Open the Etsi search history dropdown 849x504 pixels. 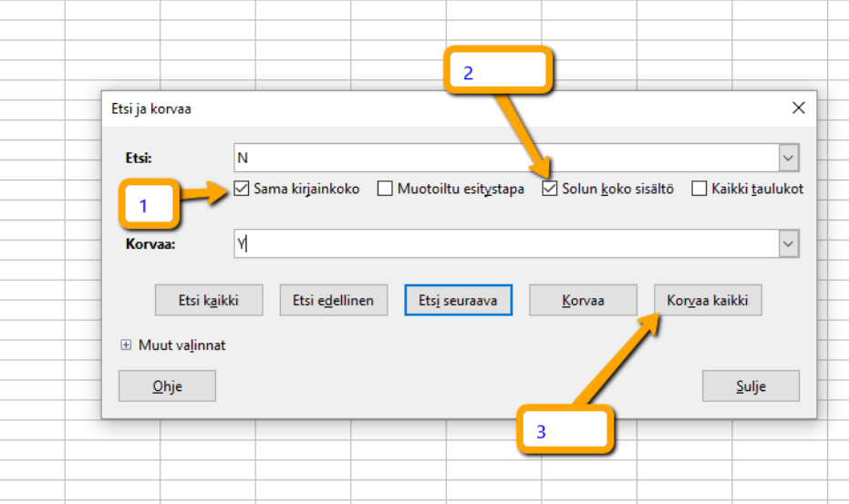click(x=789, y=158)
